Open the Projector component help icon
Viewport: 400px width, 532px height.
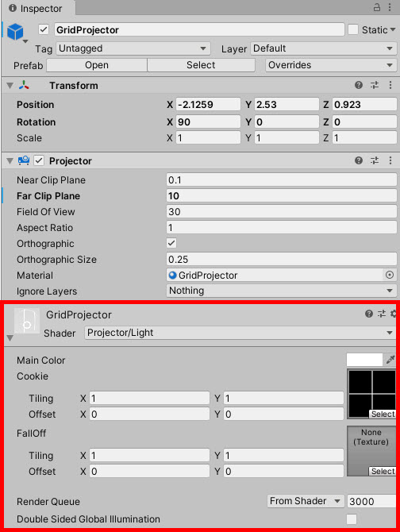359,160
